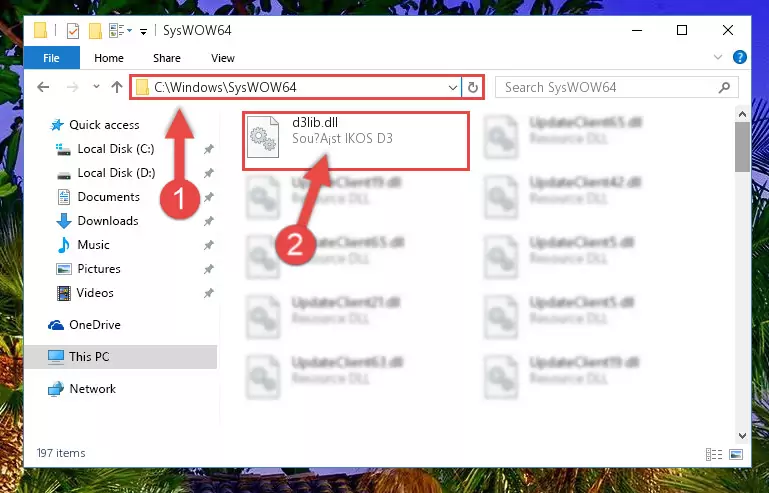Click the Pictures icon in sidebar

tap(64, 269)
